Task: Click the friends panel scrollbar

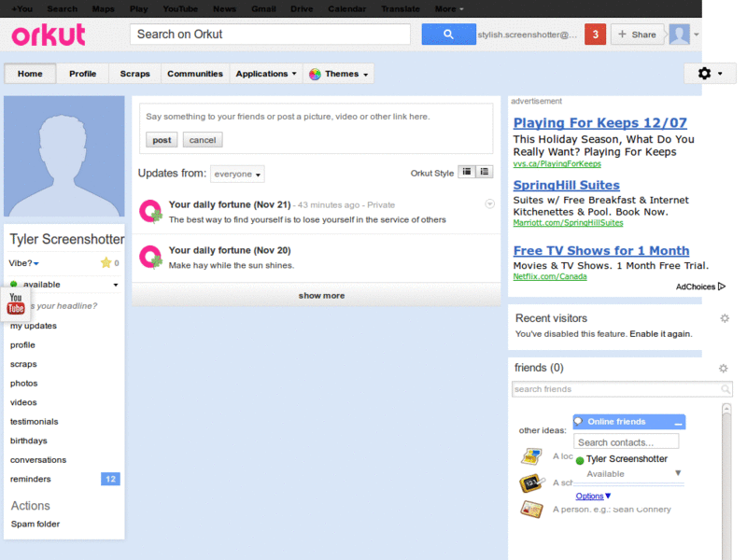Action: [726, 481]
